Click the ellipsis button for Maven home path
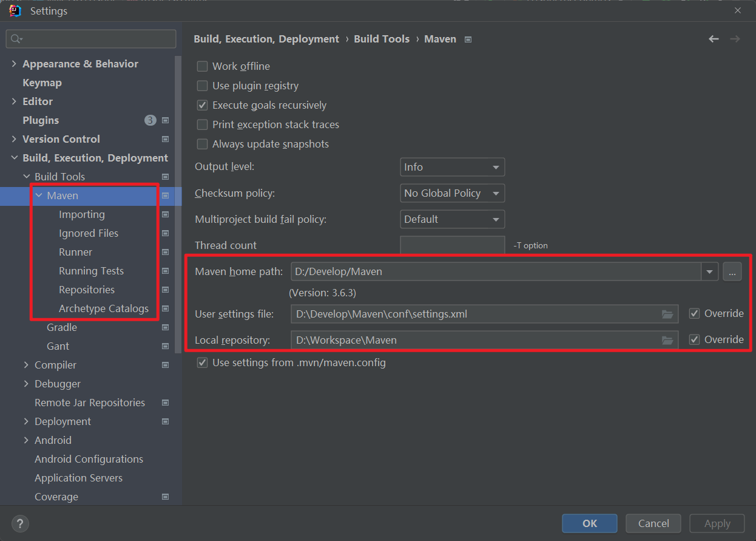756x541 pixels. (x=732, y=271)
